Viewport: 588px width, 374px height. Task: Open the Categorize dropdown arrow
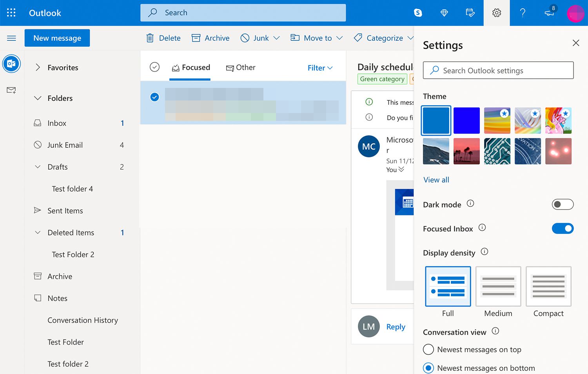pyautogui.click(x=410, y=38)
